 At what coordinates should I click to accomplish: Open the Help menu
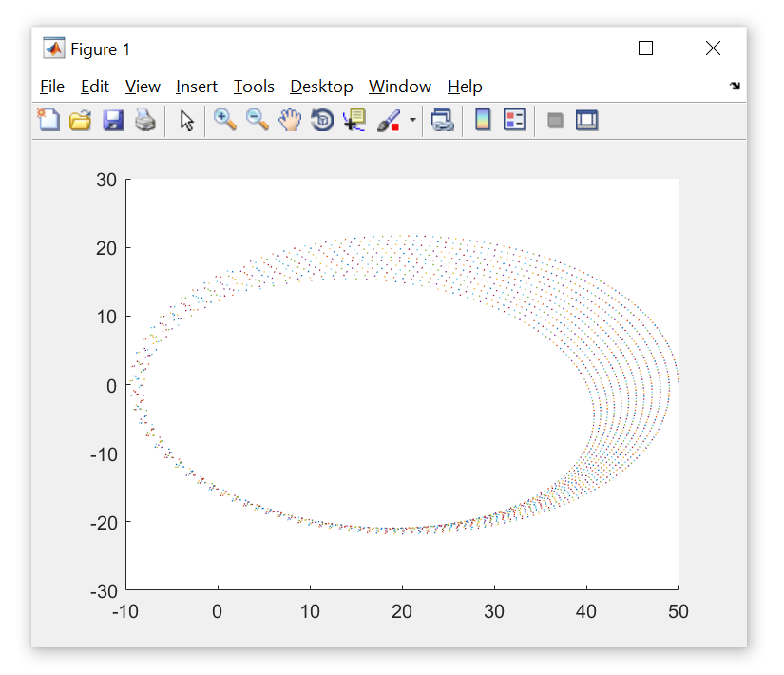pyautogui.click(x=465, y=87)
